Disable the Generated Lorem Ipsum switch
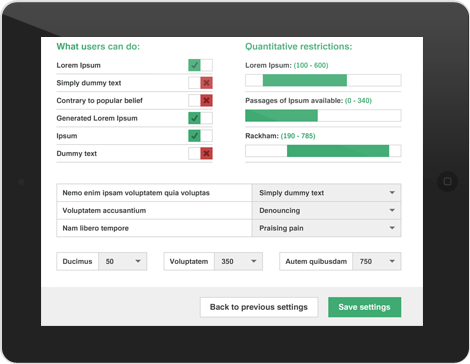Screen dimensions: 470x364 pyautogui.click(x=200, y=118)
